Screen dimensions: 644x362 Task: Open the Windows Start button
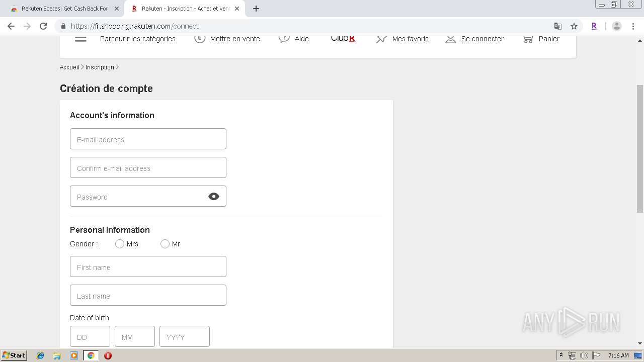click(14, 355)
